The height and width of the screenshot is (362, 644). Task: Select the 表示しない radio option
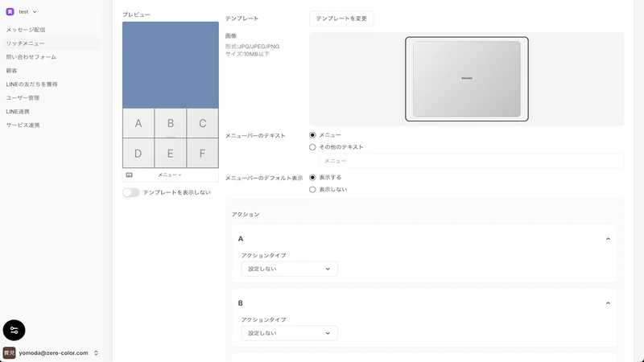point(312,190)
